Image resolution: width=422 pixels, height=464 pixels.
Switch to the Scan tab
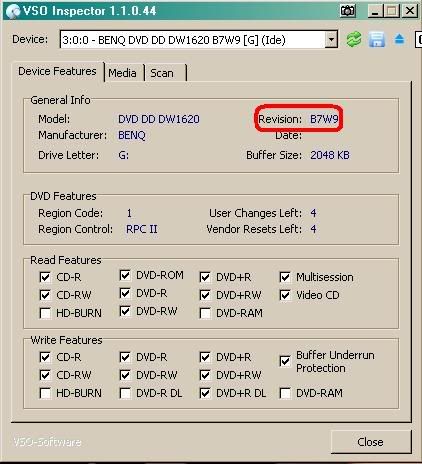[x=162, y=73]
